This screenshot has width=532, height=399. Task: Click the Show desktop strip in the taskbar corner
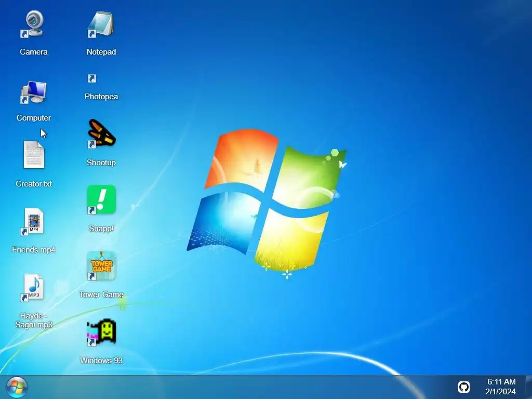[528, 387]
